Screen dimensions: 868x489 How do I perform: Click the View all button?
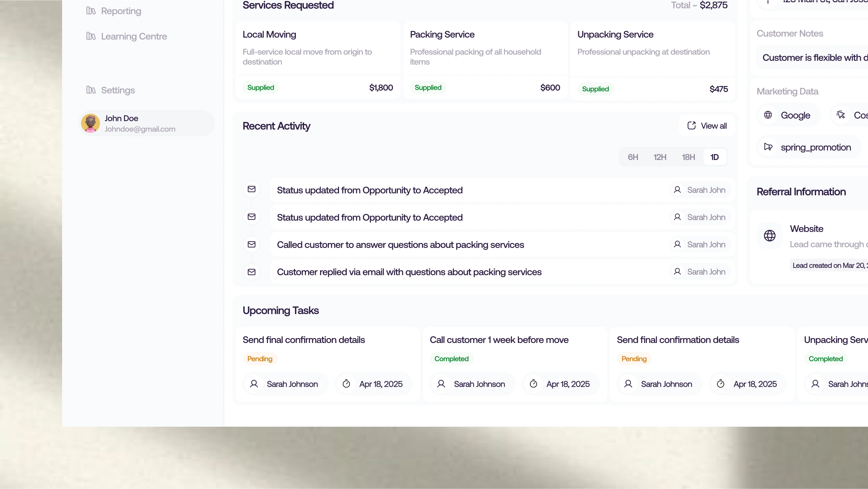pyautogui.click(x=707, y=126)
